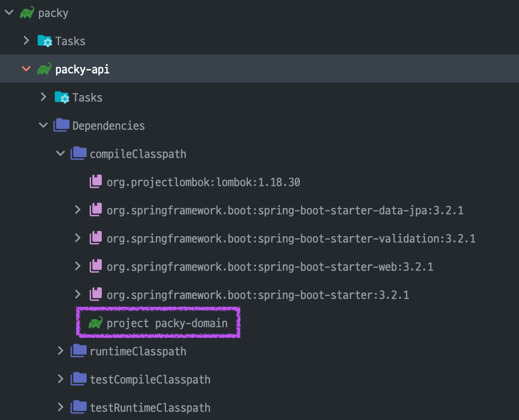Expand the testRuntimeClasspath node

(x=60, y=407)
